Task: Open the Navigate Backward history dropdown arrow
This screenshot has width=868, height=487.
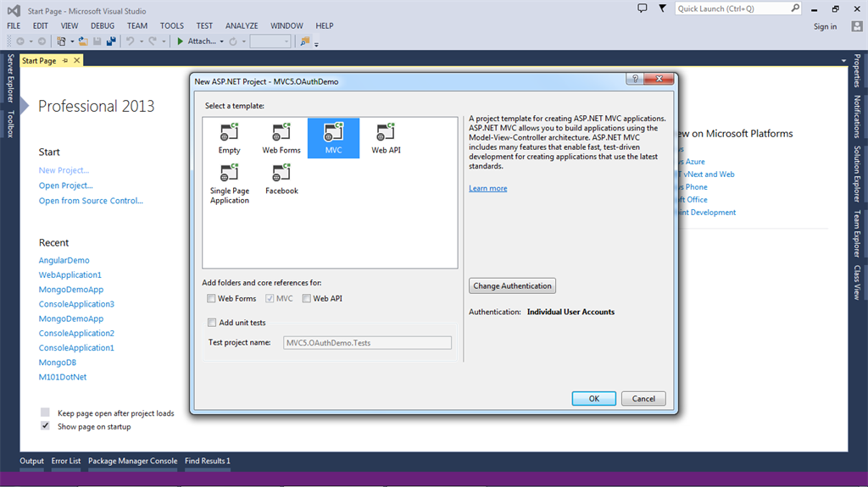Action: (31, 42)
